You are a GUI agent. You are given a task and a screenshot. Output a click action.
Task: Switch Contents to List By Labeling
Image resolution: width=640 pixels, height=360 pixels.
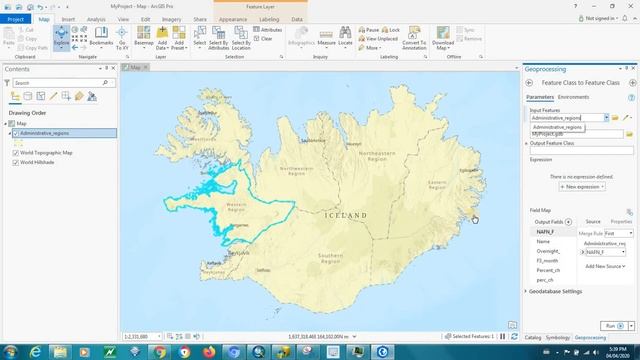(x=79, y=96)
